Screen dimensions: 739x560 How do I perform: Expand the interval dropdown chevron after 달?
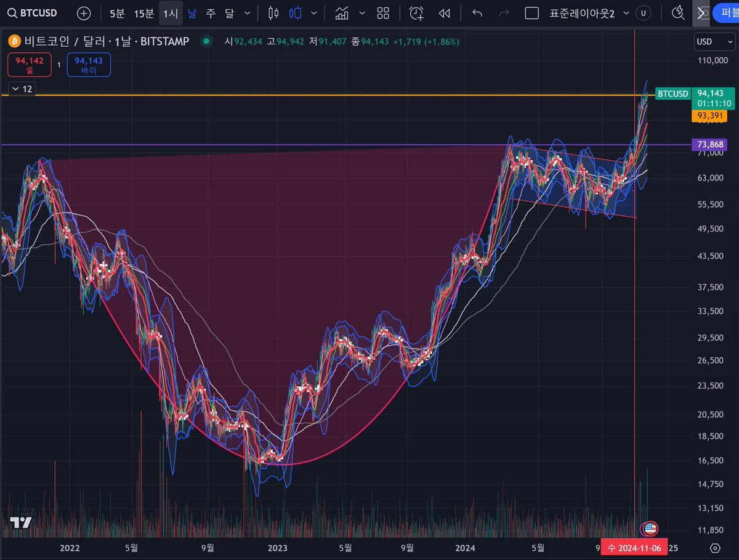248,13
